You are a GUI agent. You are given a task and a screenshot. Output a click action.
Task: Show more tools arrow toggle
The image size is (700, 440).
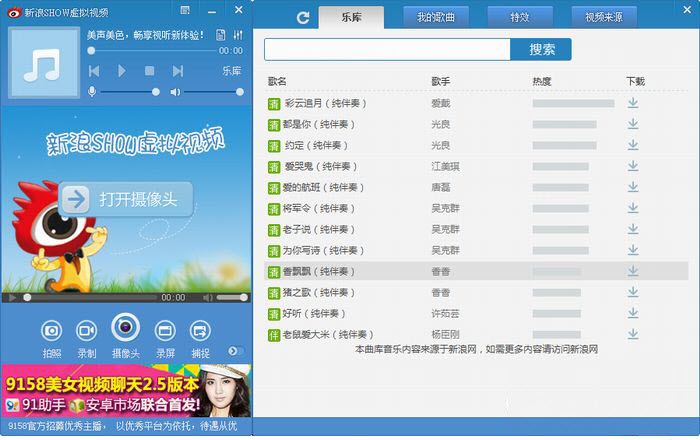(x=236, y=351)
